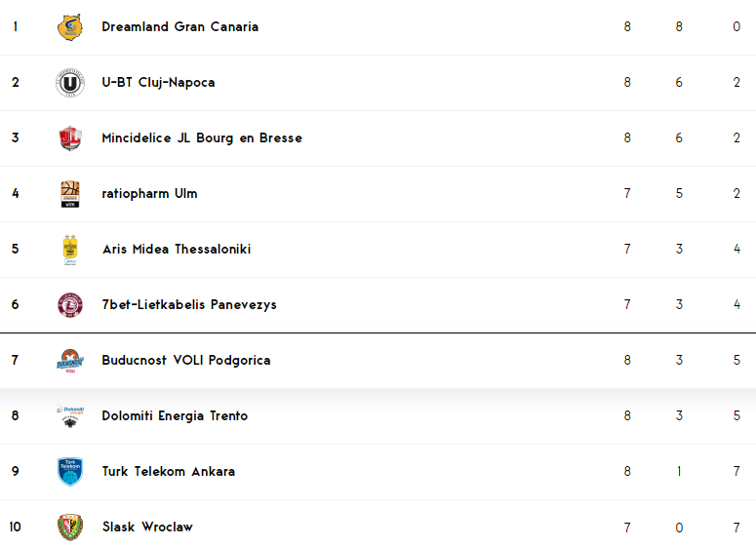Click the Dreamland Gran Canaria team logo
Image resolution: width=756 pixels, height=548 pixels.
click(x=70, y=27)
